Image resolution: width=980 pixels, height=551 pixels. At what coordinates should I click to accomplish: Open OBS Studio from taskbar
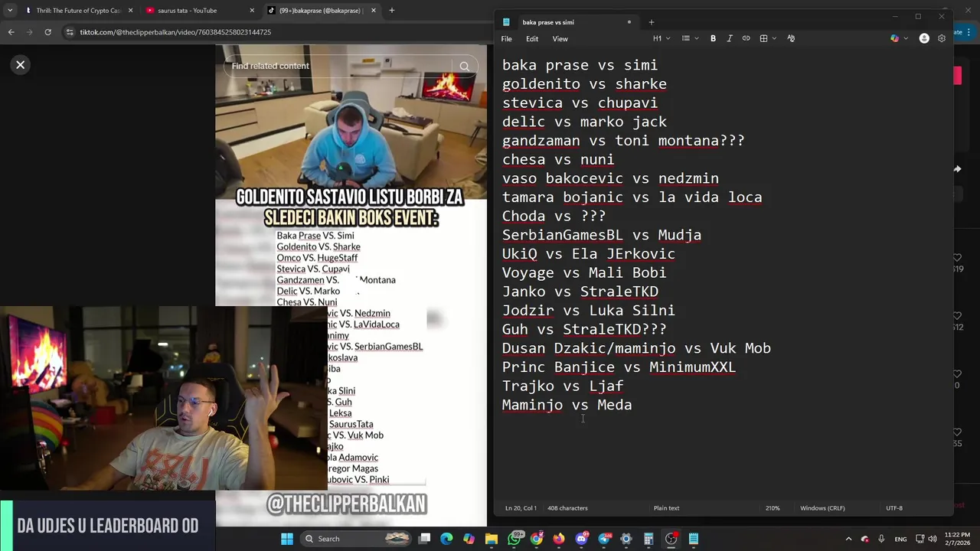click(x=671, y=539)
